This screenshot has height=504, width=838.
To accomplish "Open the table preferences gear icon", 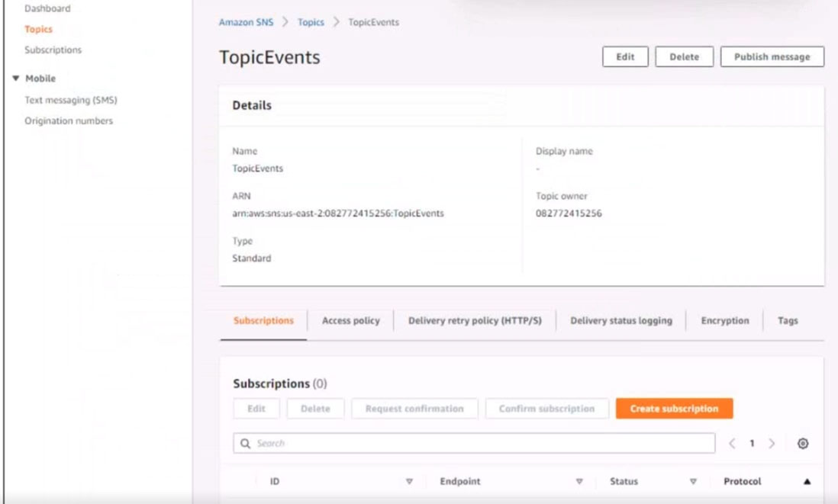I will (x=803, y=443).
